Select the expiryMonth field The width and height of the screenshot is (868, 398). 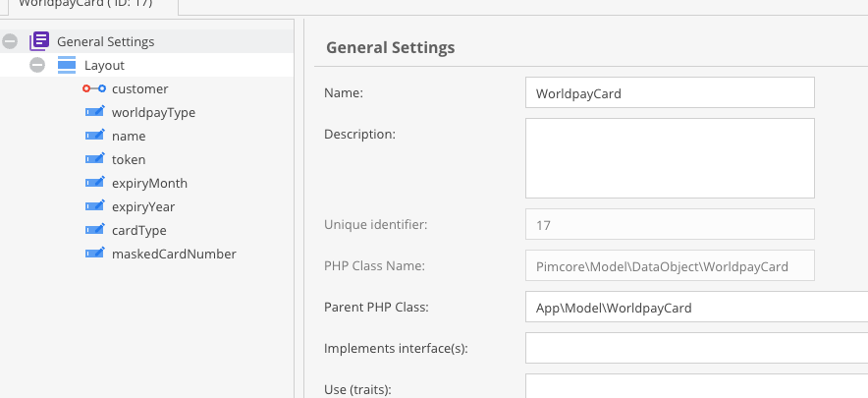pyautogui.click(x=149, y=183)
